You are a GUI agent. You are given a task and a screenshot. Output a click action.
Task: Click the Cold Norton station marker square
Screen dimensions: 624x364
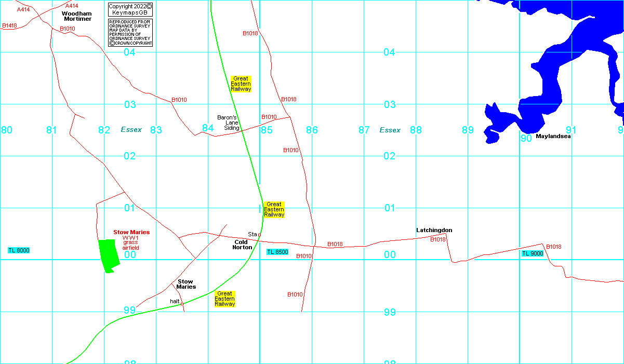(x=259, y=235)
